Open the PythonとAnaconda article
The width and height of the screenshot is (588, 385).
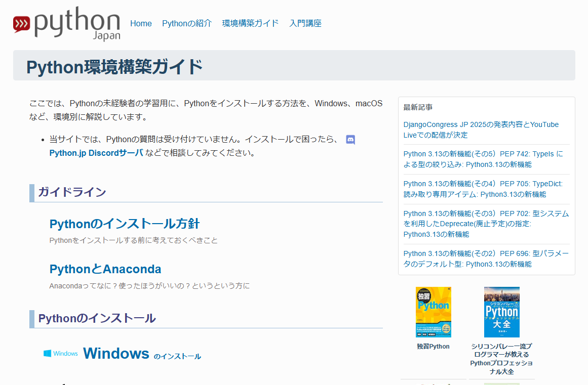(105, 269)
